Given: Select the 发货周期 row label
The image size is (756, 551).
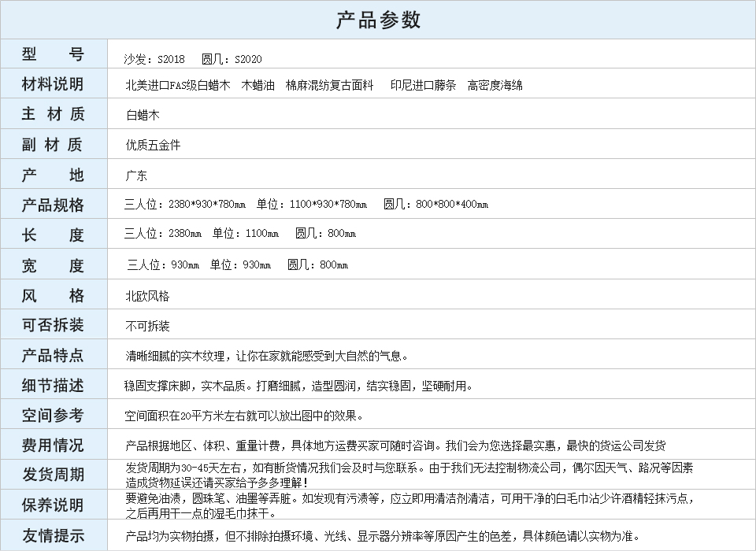Looking at the screenshot, I should click(x=53, y=475).
